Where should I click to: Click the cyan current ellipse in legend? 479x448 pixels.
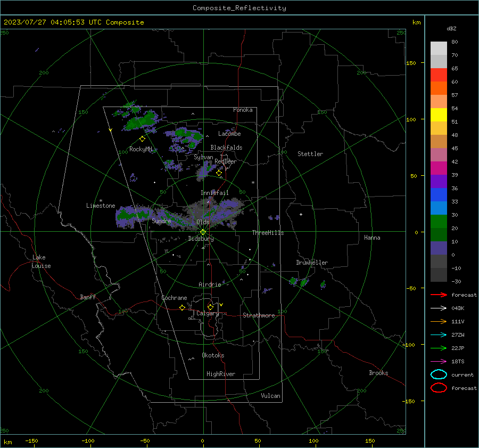[x=439, y=374]
